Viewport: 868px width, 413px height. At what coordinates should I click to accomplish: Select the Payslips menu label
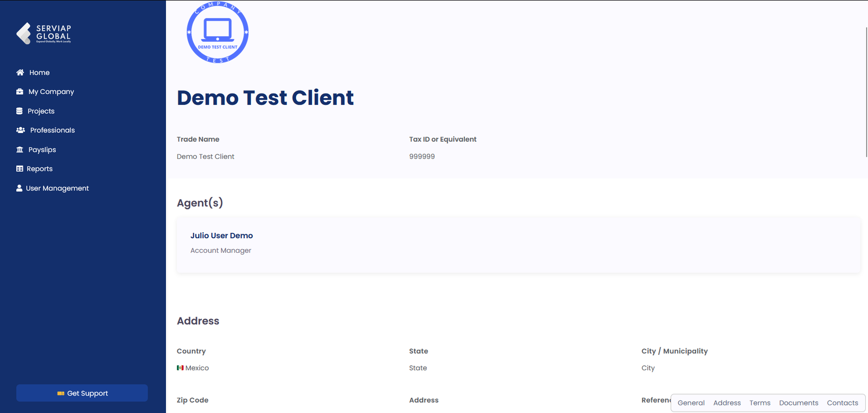[42, 150]
